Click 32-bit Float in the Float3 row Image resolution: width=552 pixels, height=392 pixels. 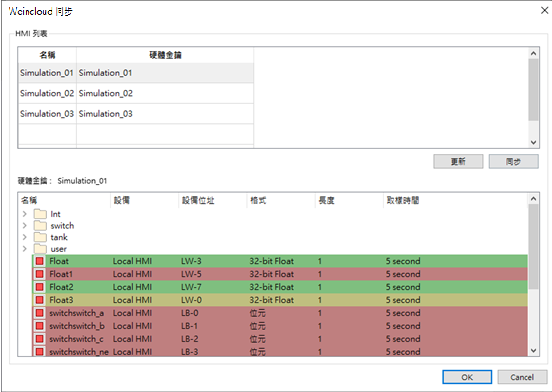[x=271, y=300]
